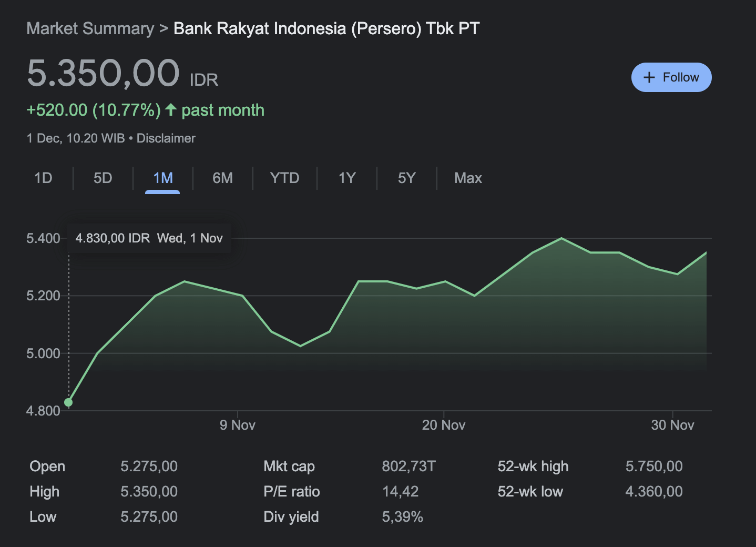Open the 5Y chart view
The width and height of the screenshot is (756, 547).
[406, 178]
